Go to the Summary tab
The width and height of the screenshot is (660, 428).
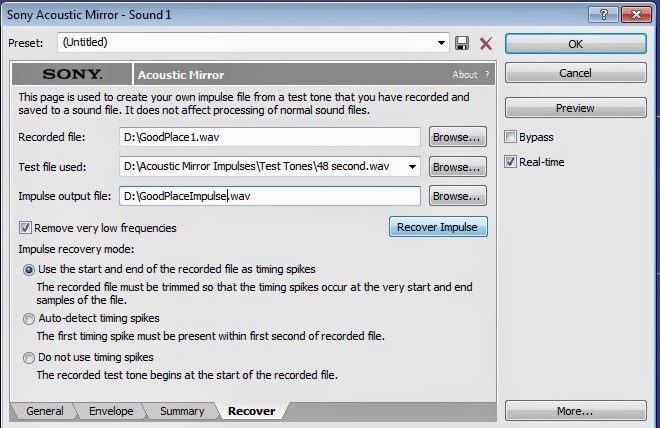pos(182,411)
